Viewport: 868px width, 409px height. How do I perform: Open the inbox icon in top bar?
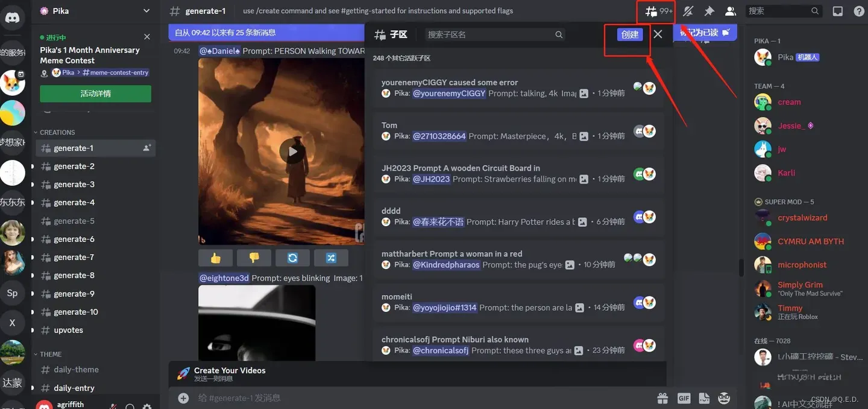pyautogui.click(x=838, y=11)
